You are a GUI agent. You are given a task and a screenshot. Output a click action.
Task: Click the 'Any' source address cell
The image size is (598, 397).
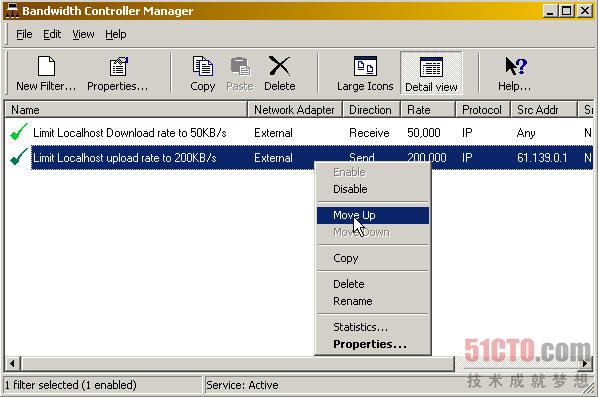tap(526, 133)
